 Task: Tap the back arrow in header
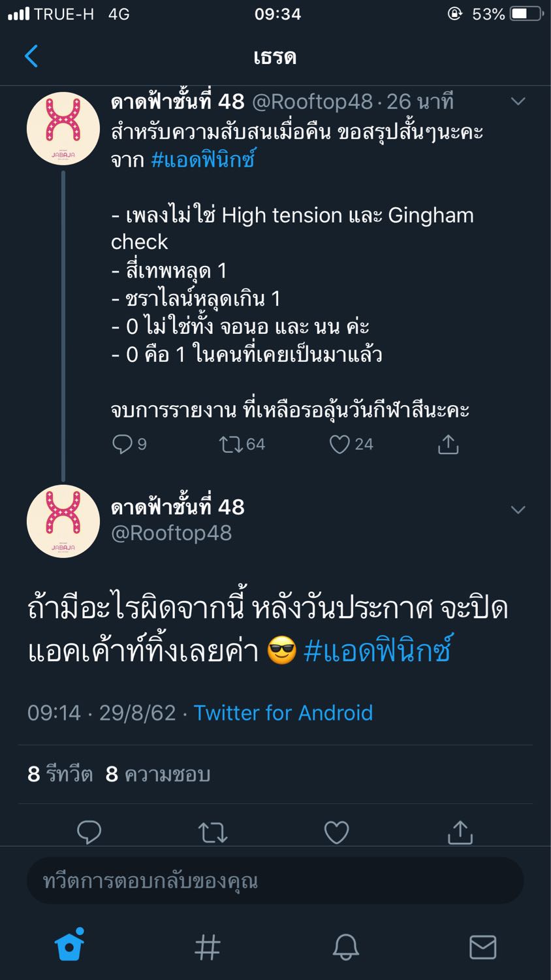[x=31, y=56]
